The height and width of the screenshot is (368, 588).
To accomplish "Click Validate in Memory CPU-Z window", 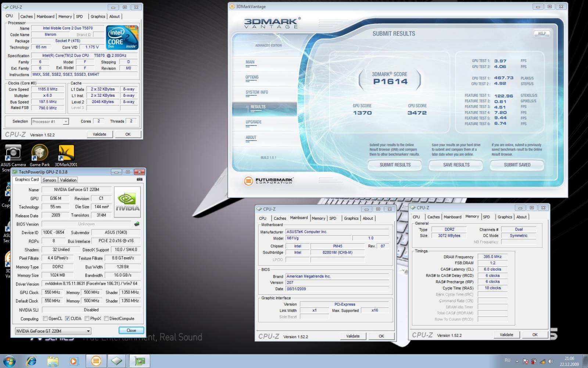I will click(x=506, y=335).
